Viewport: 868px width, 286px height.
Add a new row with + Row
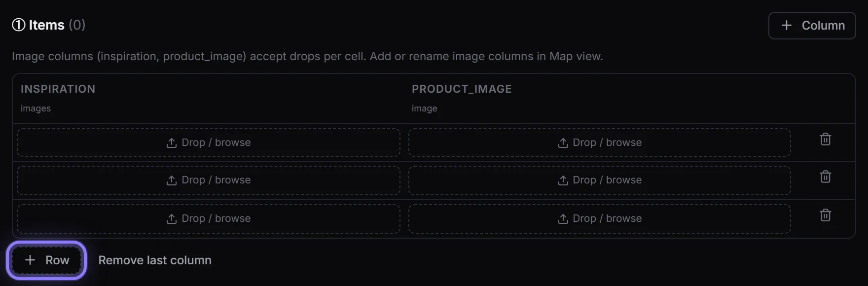pyautogui.click(x=46, y=260)
